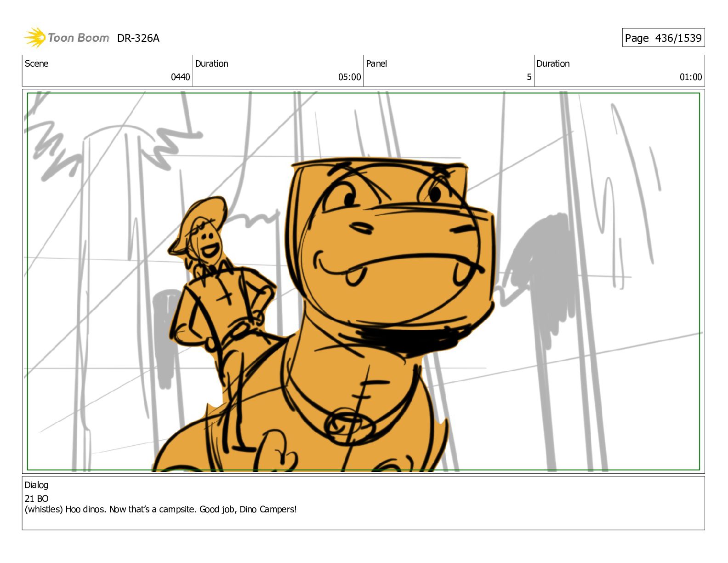Click the Dialog heading
The width and height of the screenshot is (728, 563).
tap(36, 485)
